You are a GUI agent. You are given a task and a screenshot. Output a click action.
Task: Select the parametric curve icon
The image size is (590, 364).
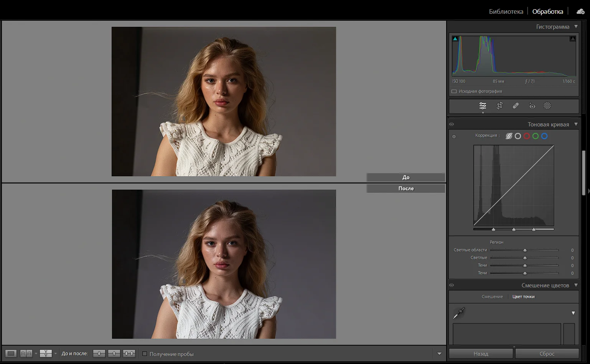(x=509, y=136)
